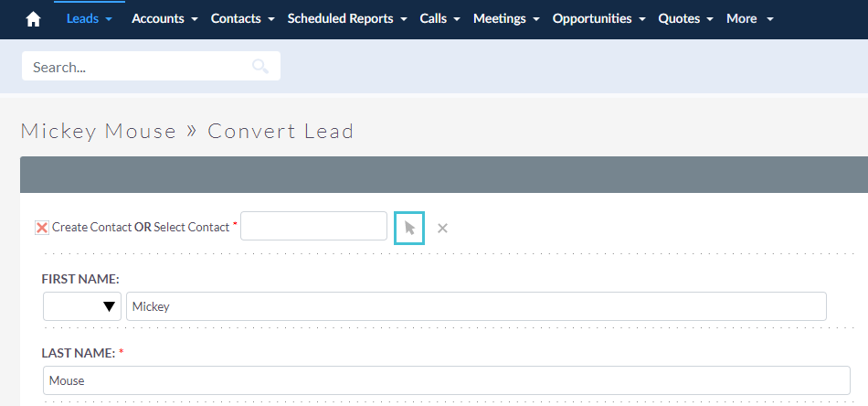Expand the More menu

coord(749,19)
